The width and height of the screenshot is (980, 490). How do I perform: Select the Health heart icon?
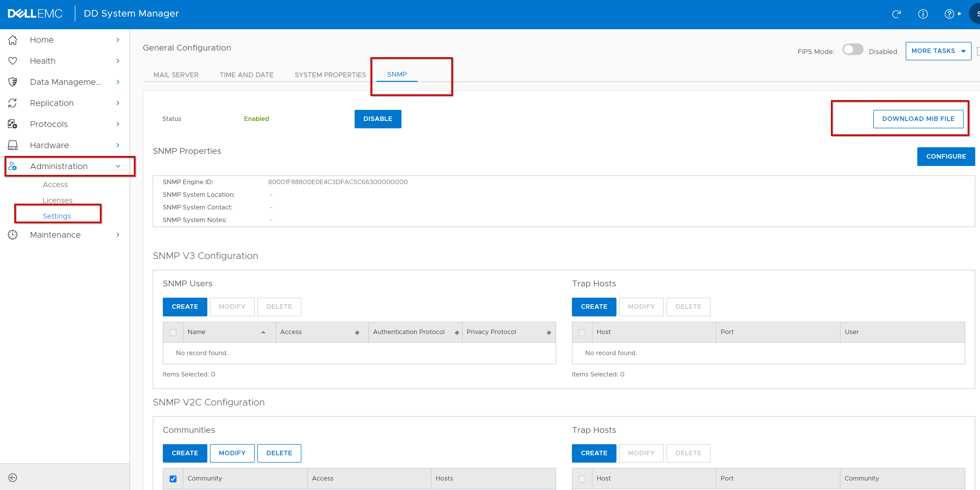[x=13, y=61]
